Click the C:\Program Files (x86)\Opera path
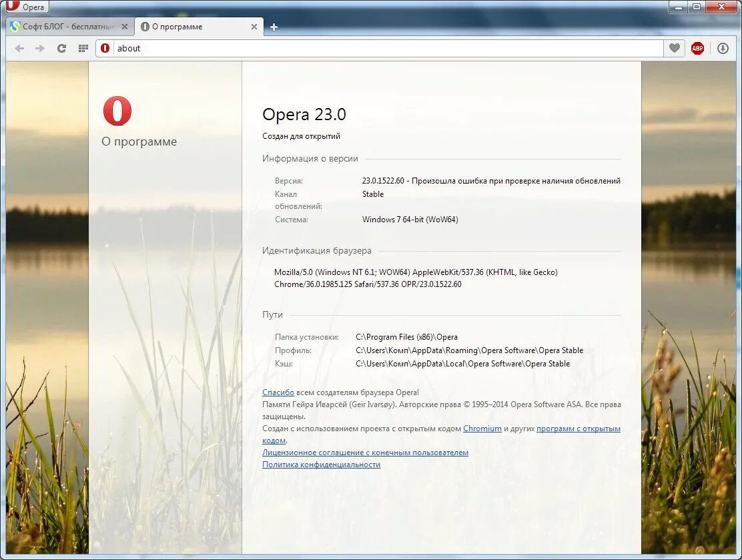 406,337
